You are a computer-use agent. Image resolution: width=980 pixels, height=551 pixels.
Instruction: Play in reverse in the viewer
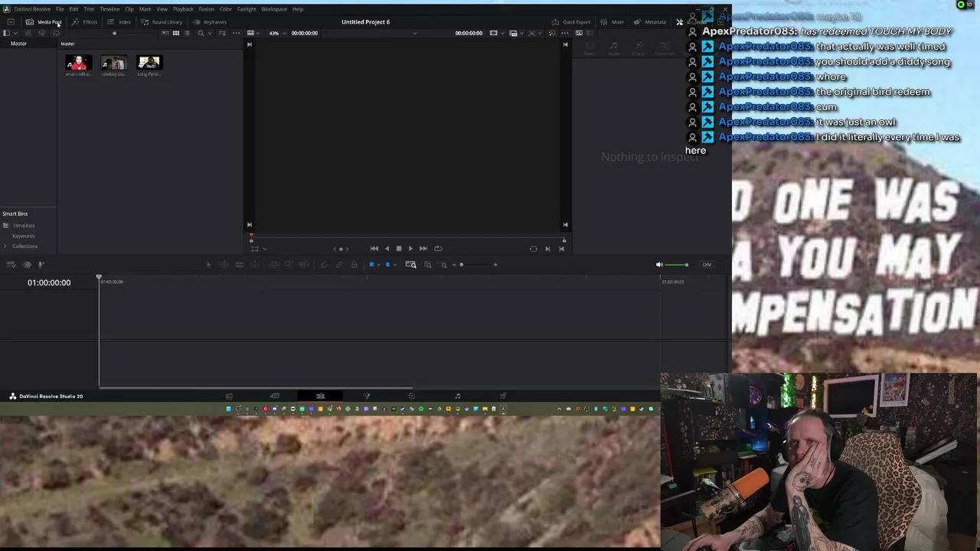coord(387,249)
